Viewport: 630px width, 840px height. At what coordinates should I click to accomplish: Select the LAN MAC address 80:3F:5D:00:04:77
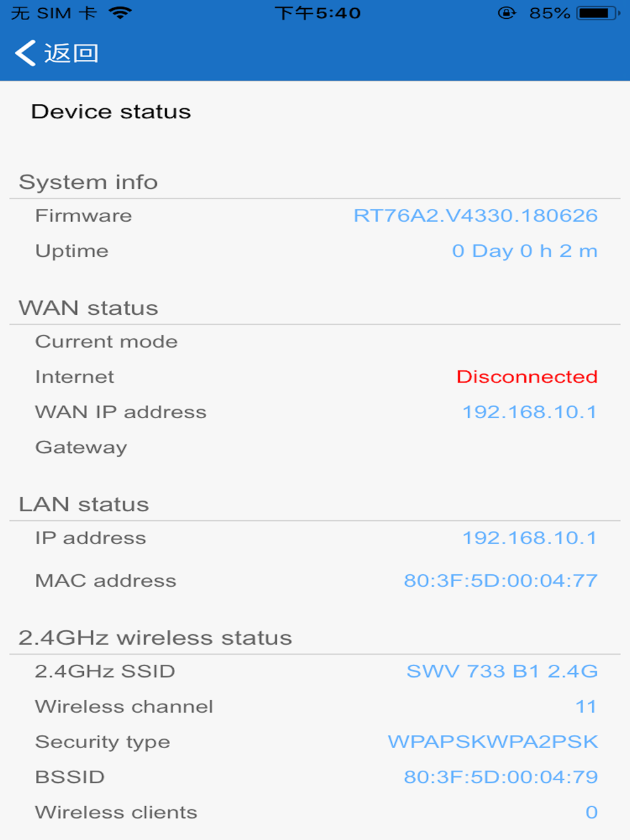[x=500, y=581]
